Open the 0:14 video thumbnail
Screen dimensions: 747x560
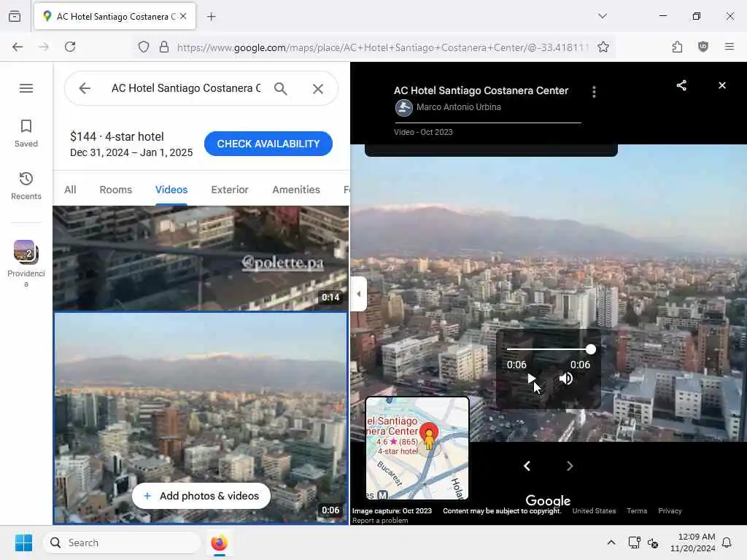pos(201,258)
